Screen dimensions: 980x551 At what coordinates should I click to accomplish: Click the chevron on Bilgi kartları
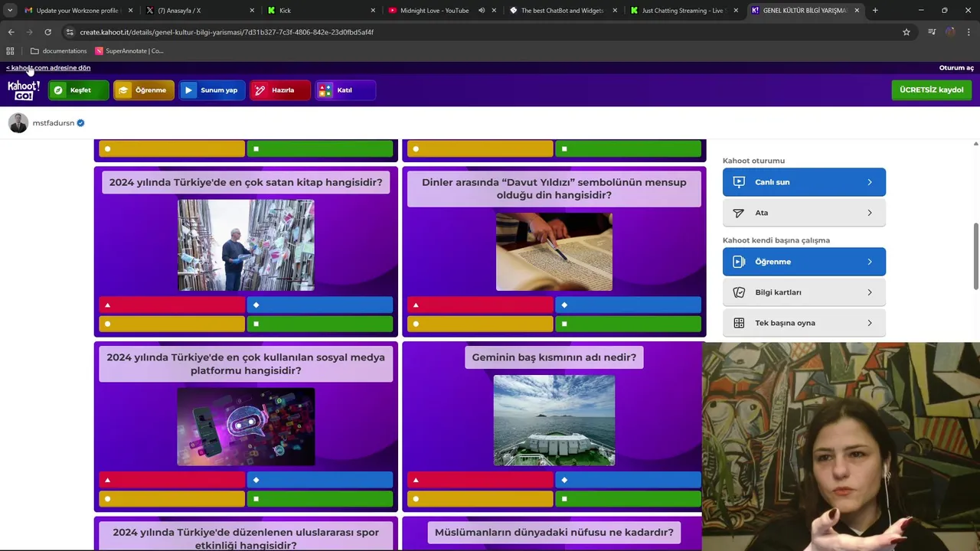click(870, 292)
